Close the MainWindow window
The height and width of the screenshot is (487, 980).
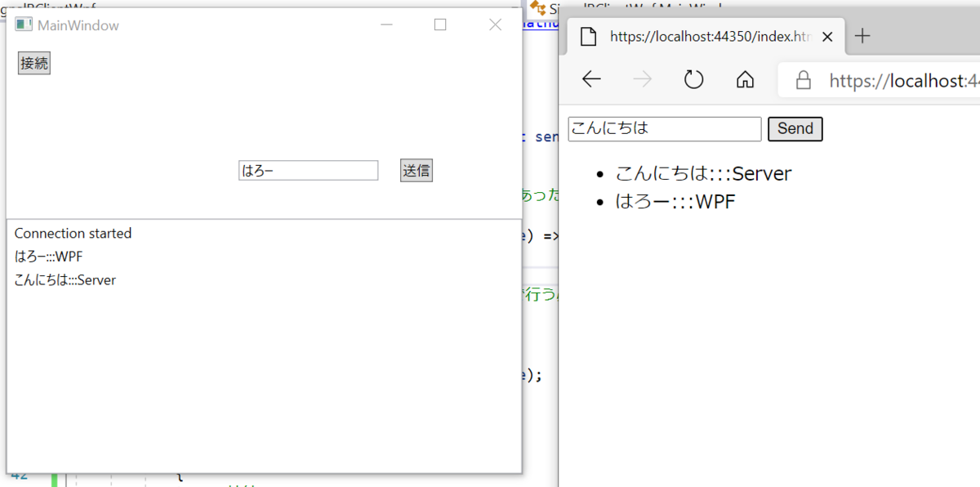pyautogui.click(x=495, y=25)
